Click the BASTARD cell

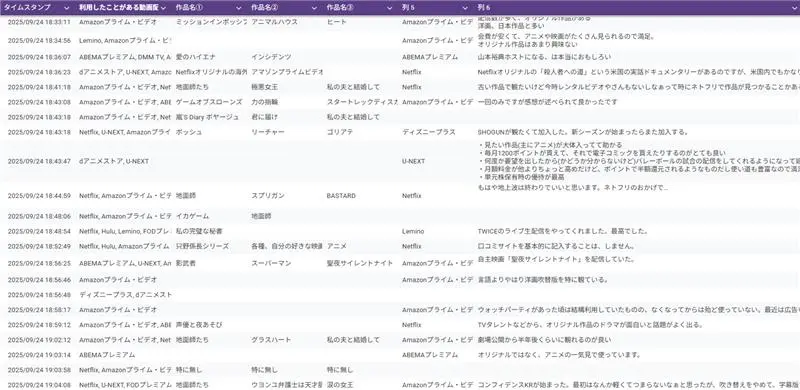tap(341, 196)
